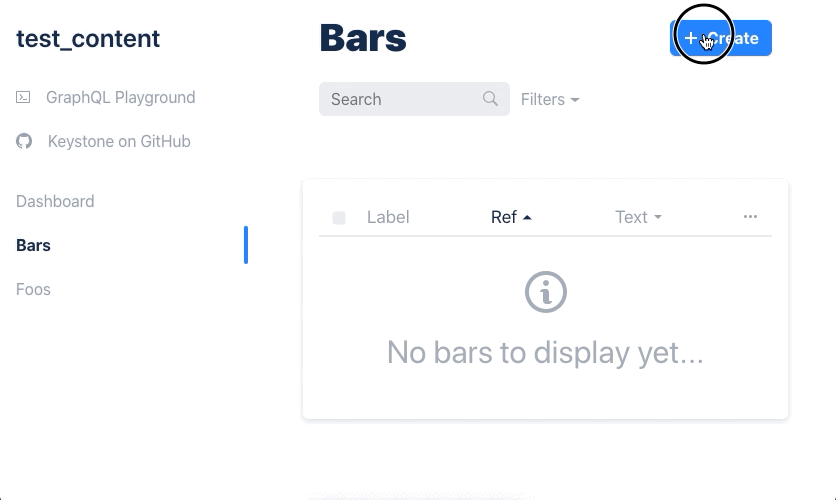Open the three-dots column options menu
This screenshot has width=836, height=500.
[x=750, y=216]
